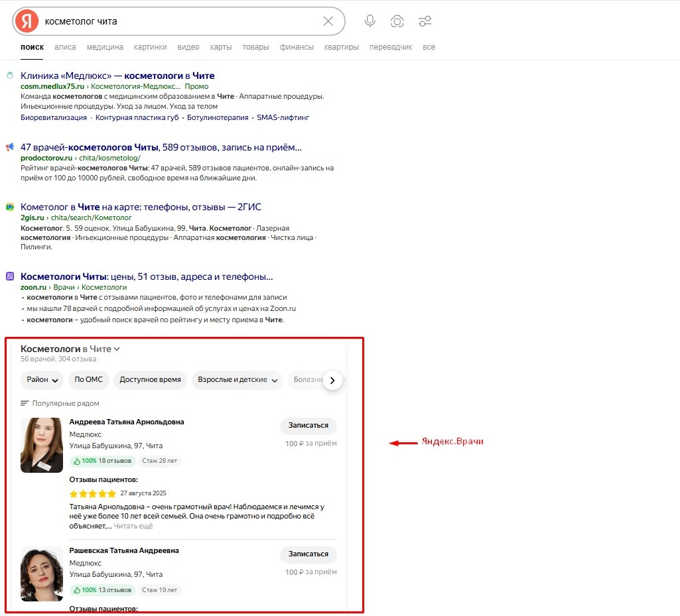
Task: Click the Yandex logo in search bar
Action: click(27, 21)
